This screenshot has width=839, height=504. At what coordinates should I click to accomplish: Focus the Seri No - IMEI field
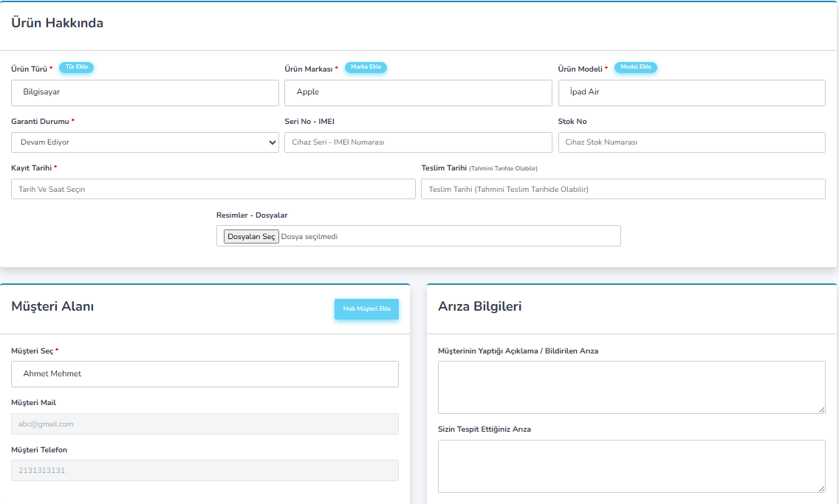point(418,142)
